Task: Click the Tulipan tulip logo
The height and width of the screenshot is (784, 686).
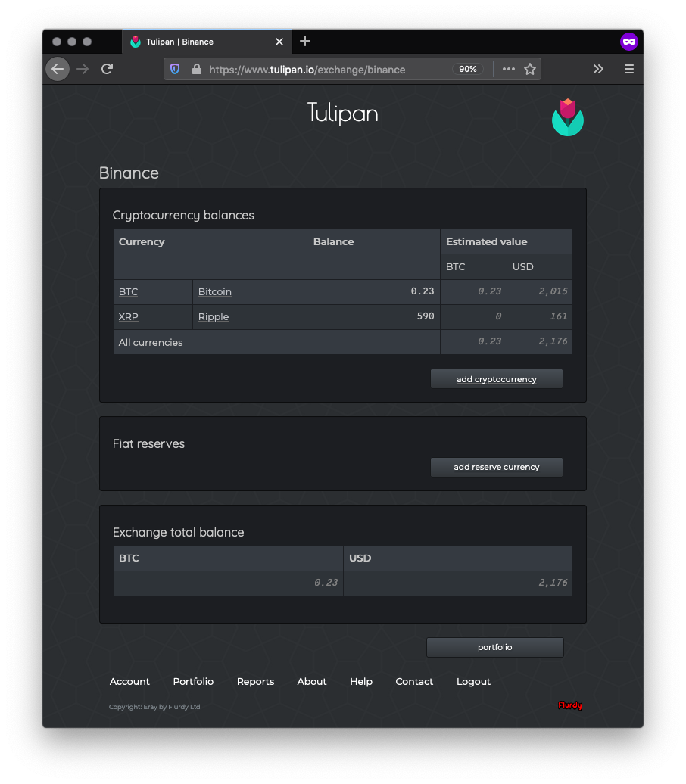Action: point(567,117)
